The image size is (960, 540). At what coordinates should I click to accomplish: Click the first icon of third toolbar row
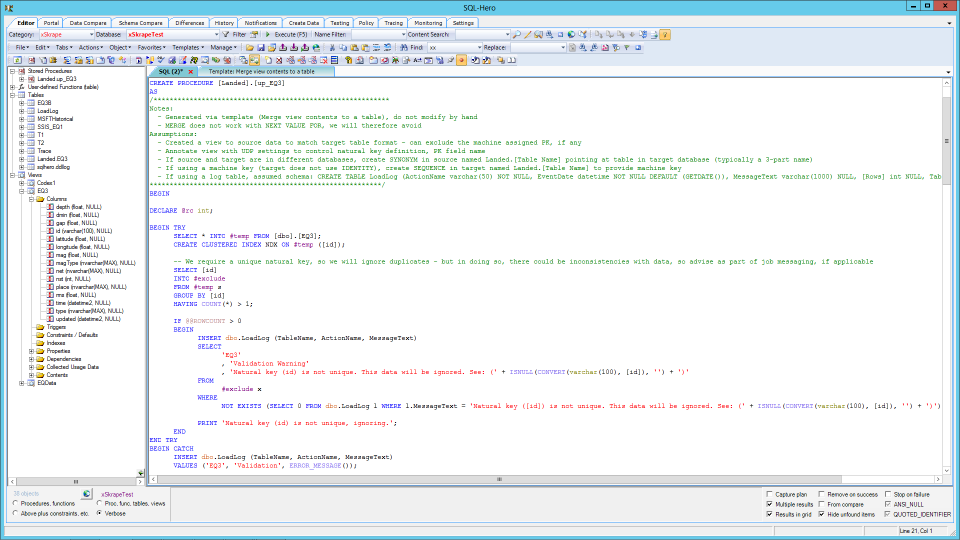17,60
